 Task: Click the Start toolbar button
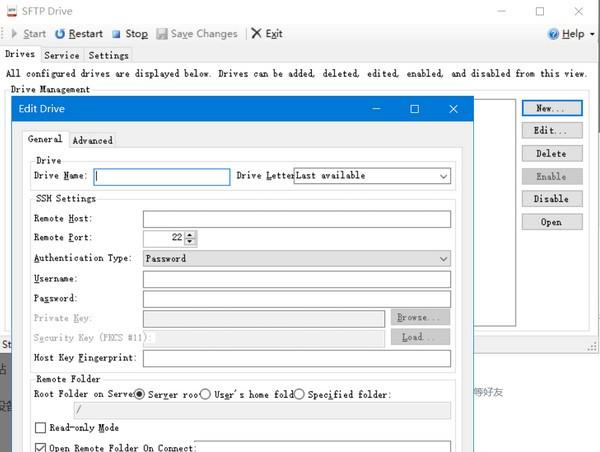[29, 34]
